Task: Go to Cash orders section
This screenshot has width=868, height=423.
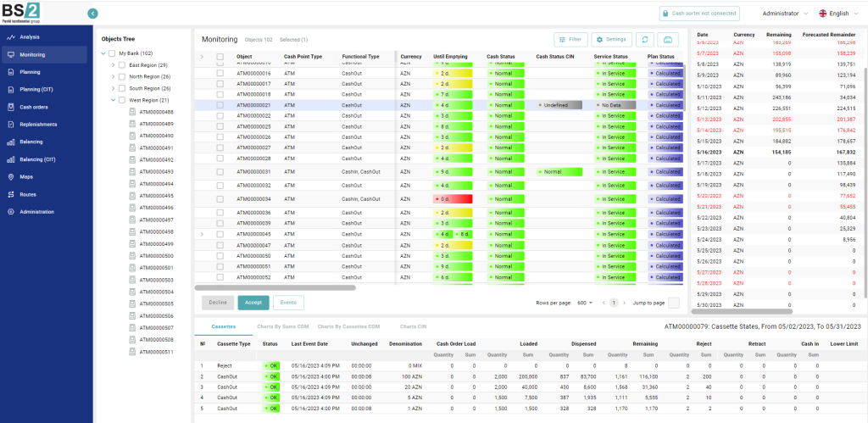Action: point(33,107)
